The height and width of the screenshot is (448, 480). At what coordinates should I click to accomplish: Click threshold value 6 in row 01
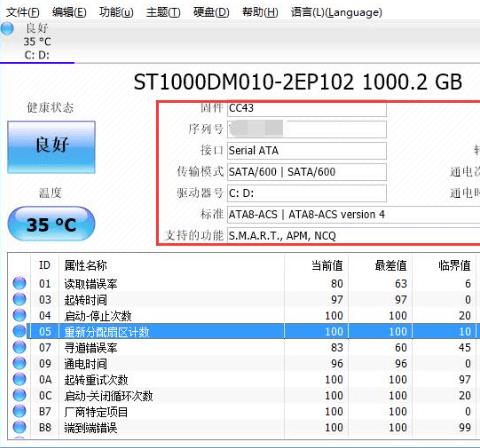(x=468, y=284)
